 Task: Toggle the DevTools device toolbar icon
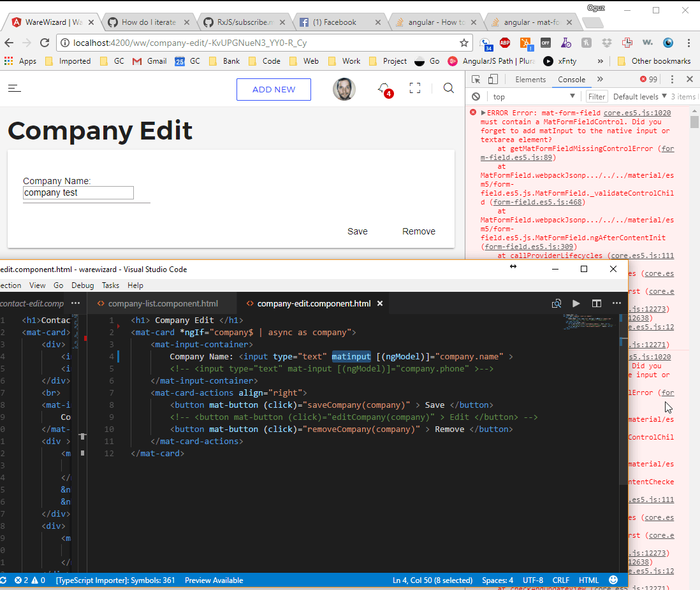click(x=493, y=80)
